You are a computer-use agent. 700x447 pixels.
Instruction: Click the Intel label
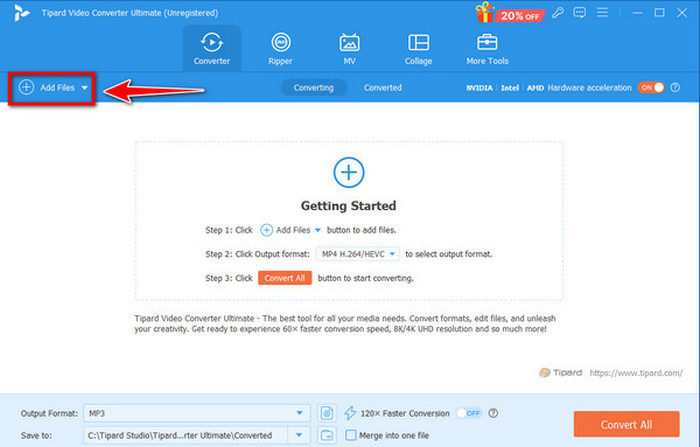click(x=509, y=88)
